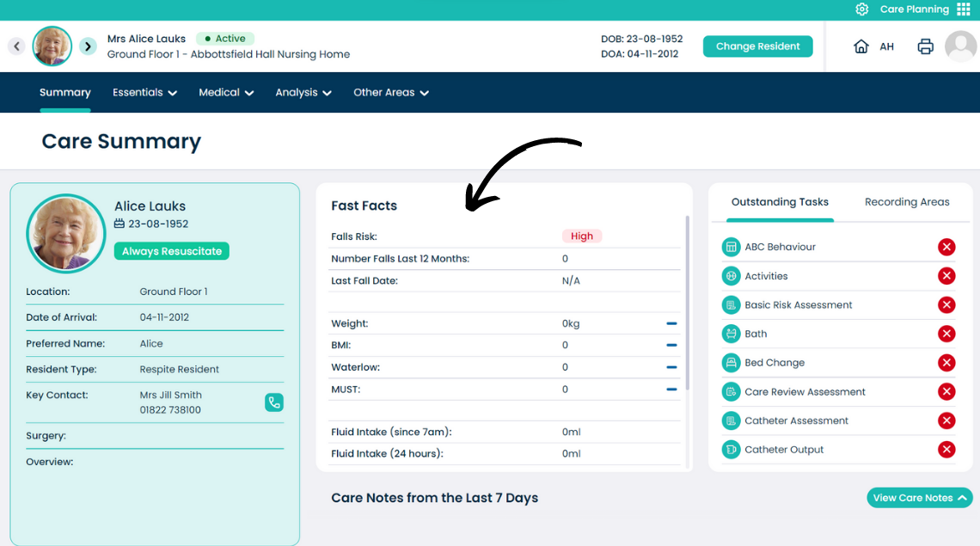
Task: Expand the Medical menu
Action: pos(225,93)
